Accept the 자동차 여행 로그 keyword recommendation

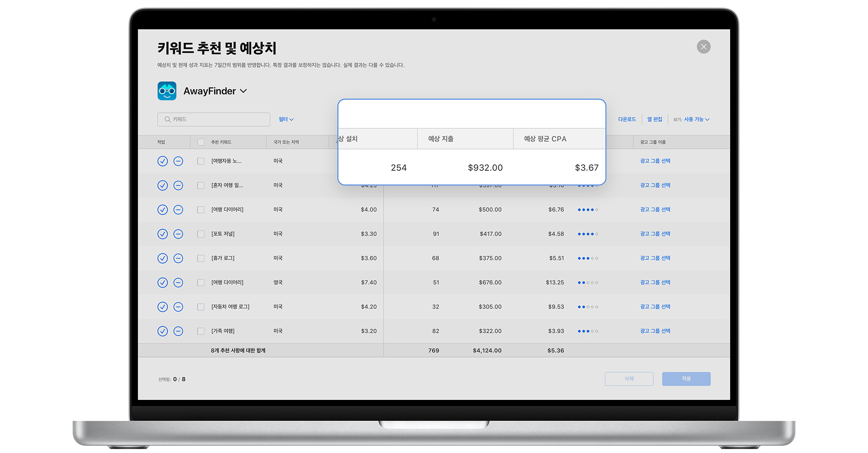pos(163,307)
